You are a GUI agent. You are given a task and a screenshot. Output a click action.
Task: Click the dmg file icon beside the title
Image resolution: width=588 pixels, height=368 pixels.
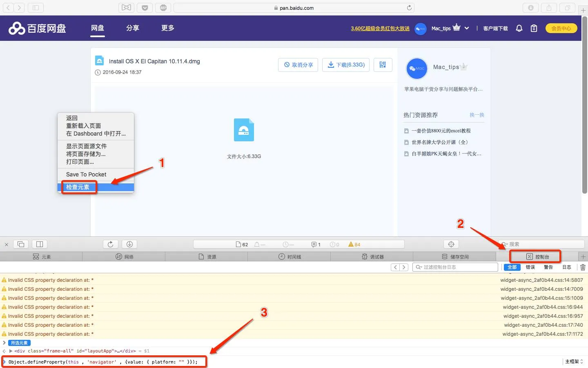[x=99, y=60]
